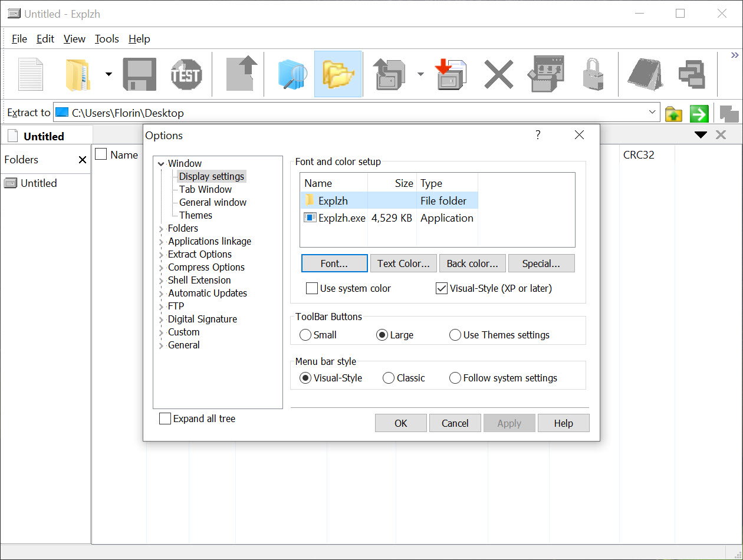
Task: Click the notepad icon in toolbar
Action: (x=645, y=74)
